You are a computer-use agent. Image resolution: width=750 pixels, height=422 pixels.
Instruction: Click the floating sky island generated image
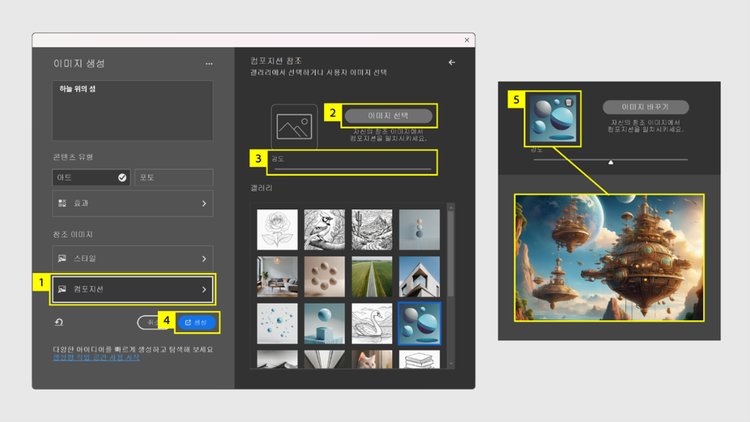[609, 257]
